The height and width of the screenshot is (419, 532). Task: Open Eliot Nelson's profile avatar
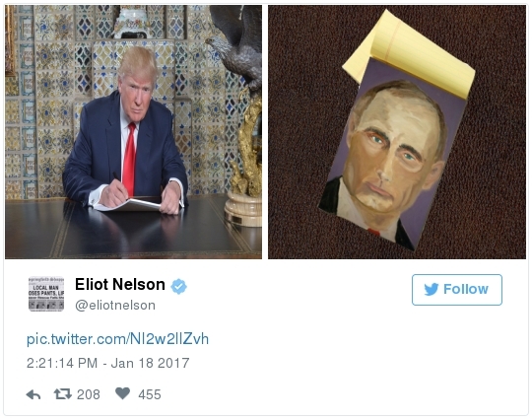pyautogui.click(x=46, y=294)
